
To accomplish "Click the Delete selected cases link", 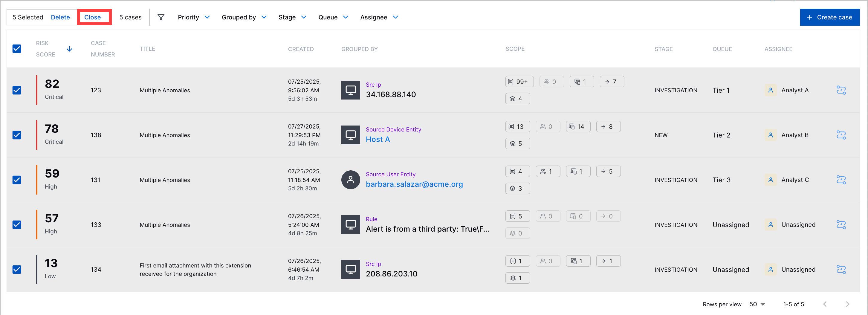I will (x=60, y=17).
